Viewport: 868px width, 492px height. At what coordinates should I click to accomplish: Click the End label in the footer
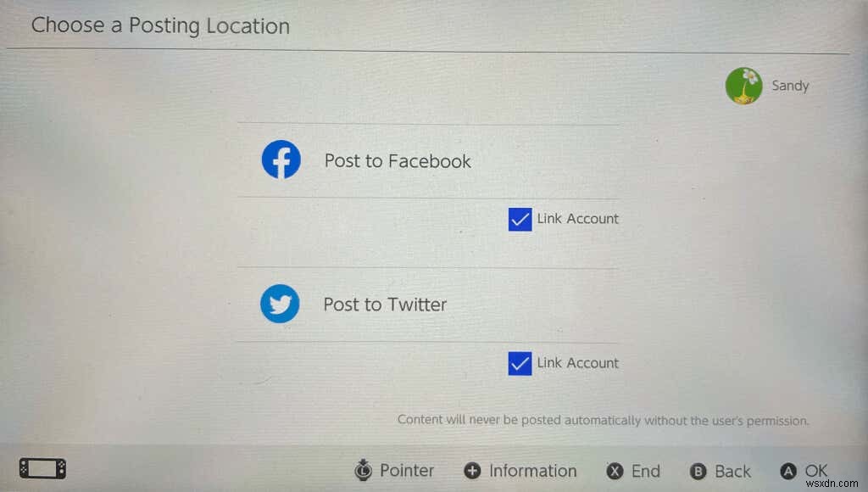click(x=645, y=471)
